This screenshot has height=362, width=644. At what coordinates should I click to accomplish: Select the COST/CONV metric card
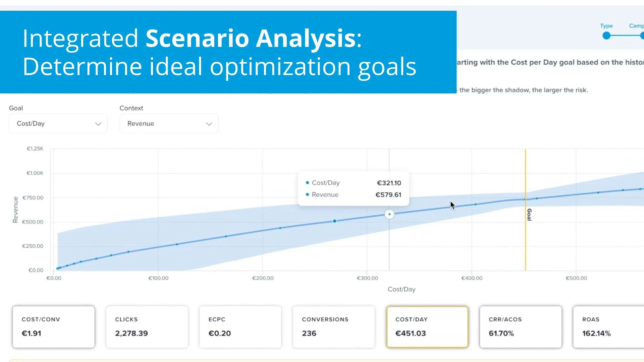coord(54,327)
